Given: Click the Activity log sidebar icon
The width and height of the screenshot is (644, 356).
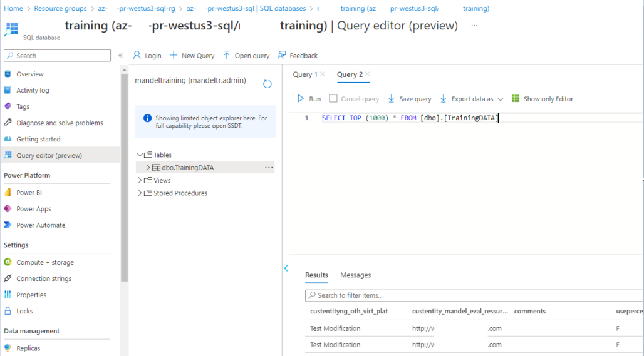Looking at the screenshot, I should tap(8, 90).
